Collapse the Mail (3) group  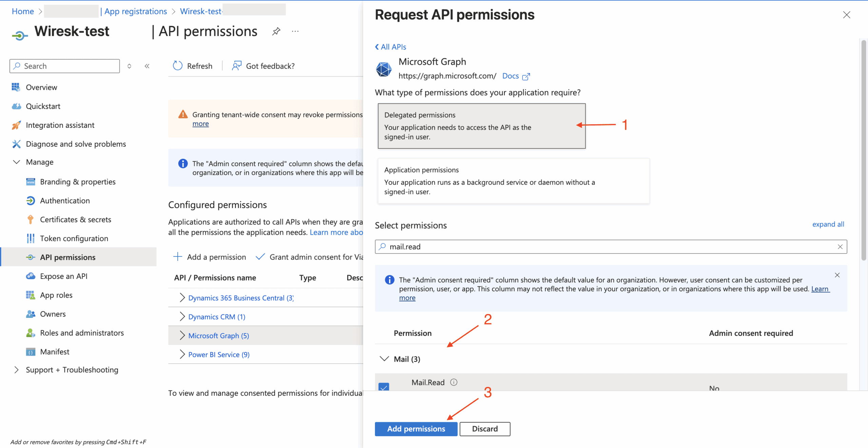pos(384,359)
